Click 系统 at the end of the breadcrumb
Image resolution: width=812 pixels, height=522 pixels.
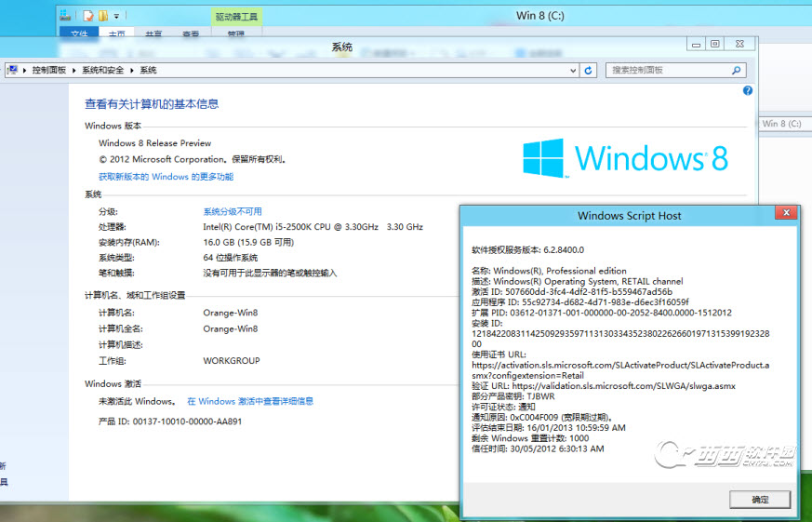tap(148, 70)
